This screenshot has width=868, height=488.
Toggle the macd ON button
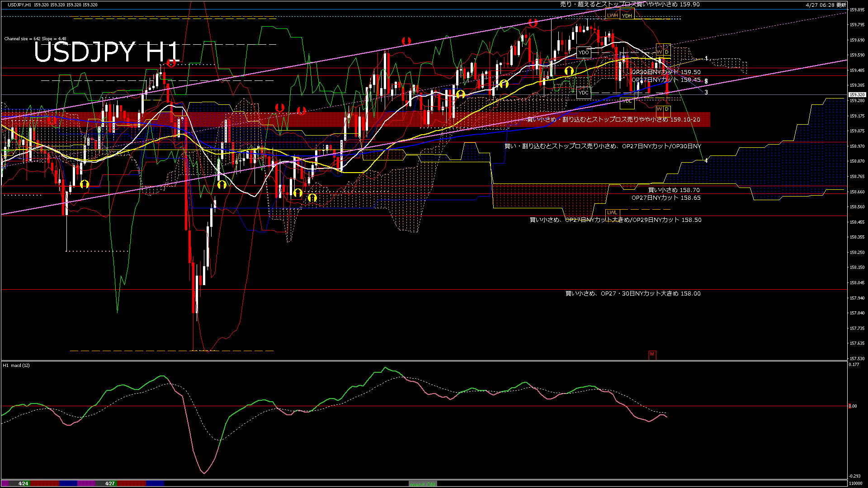coord(423,484)
